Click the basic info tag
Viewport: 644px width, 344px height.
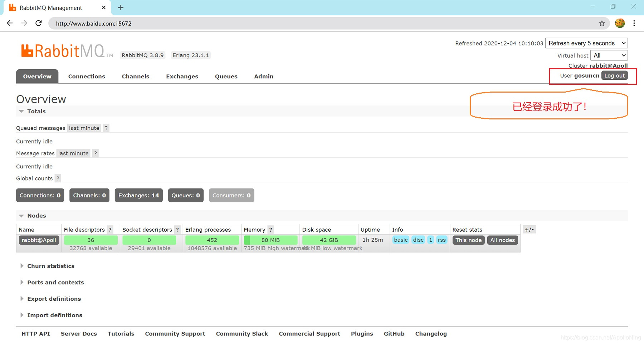[401, 240]
